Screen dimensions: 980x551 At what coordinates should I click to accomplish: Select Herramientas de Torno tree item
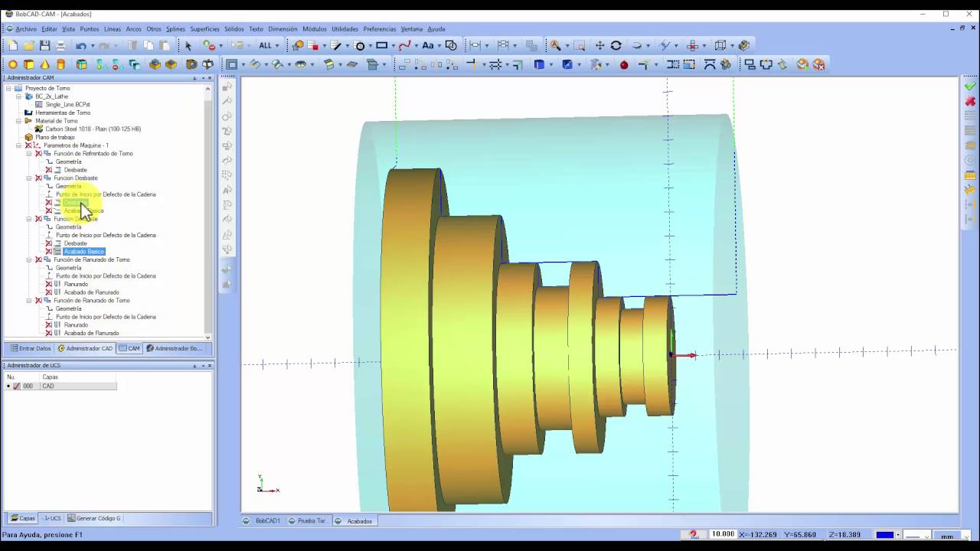62,113
